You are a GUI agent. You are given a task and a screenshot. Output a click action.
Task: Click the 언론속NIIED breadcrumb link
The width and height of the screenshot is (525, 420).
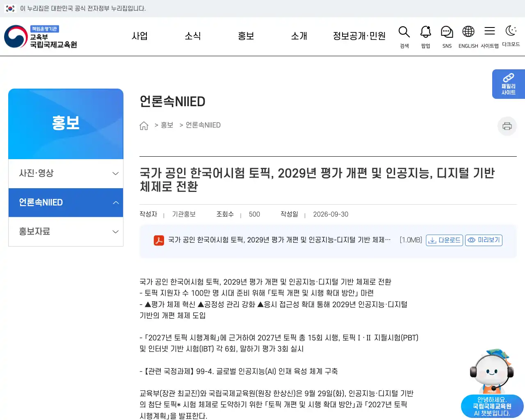203,125
